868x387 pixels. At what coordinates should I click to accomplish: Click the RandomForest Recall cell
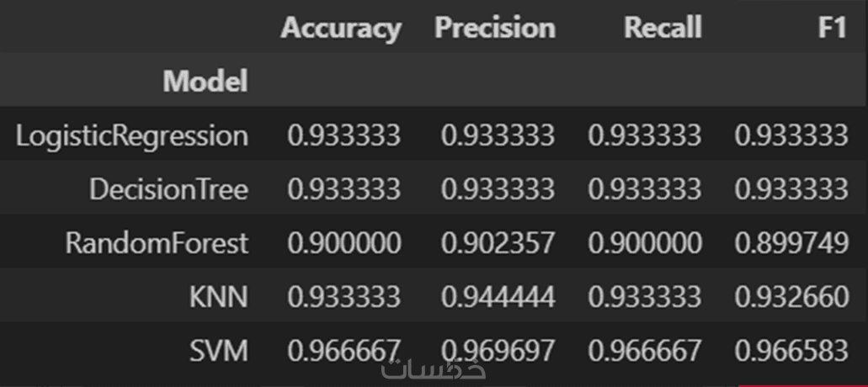[645, 243]
